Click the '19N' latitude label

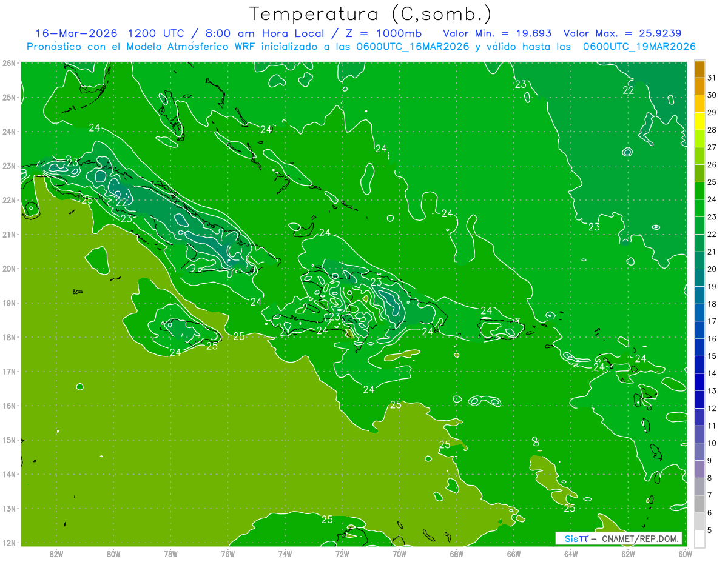9,303
